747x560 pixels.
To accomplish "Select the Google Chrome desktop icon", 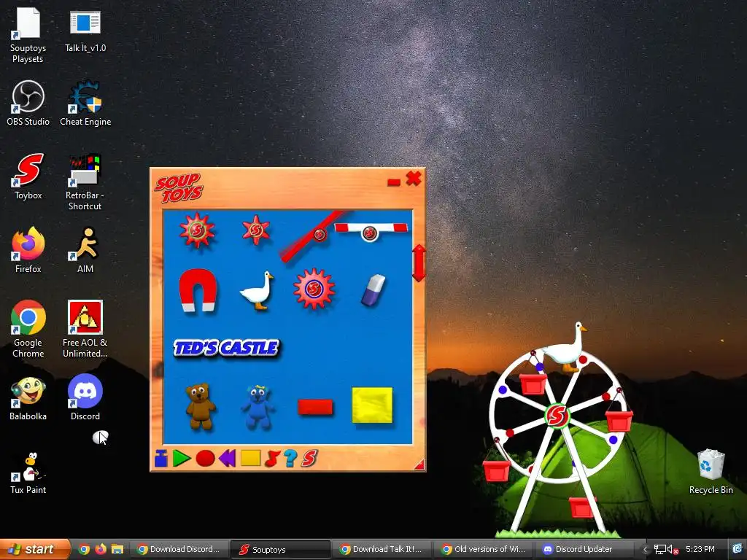I will click(x=28, y=328).
